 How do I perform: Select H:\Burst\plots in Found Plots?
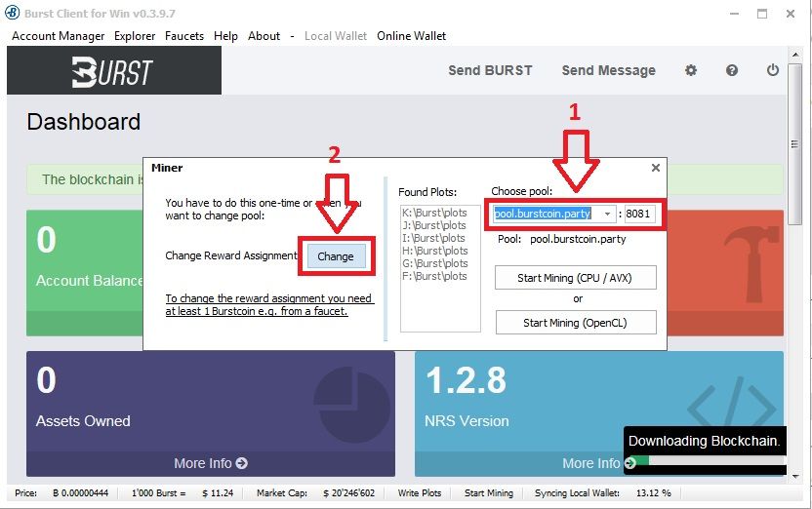pyautogui.click(x=435, y=251)
